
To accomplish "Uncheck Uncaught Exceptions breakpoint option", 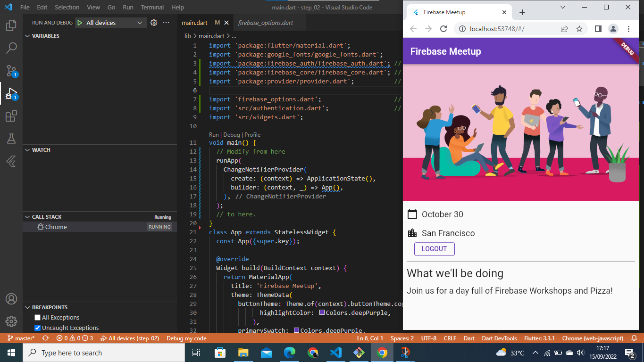I will pyautogui.click(x=37, y=328).
